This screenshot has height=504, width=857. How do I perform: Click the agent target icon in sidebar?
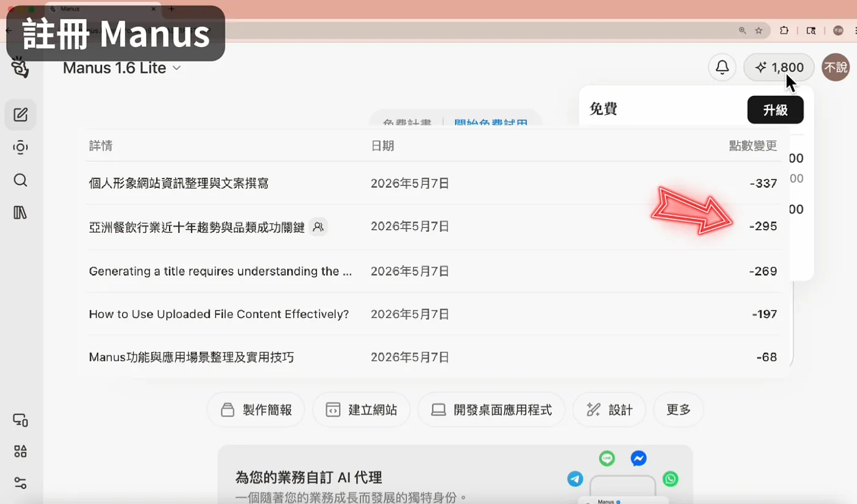coord(20,147)
